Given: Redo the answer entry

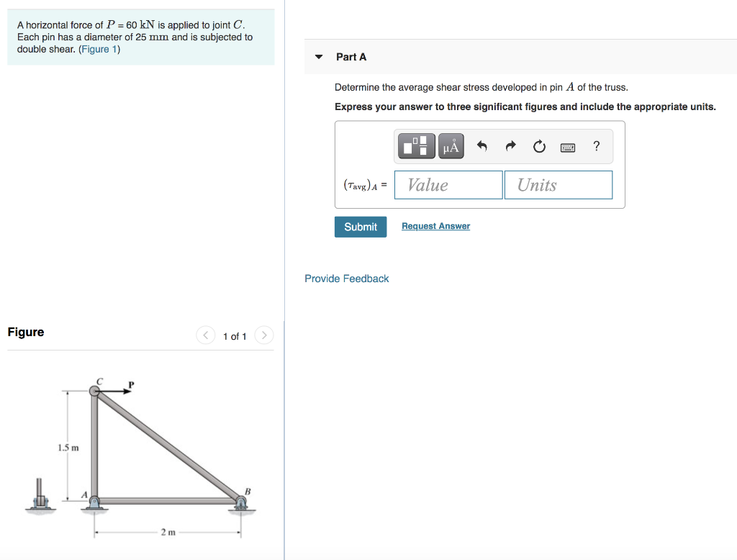Looking at the screenshot, I should click(510, 145).
